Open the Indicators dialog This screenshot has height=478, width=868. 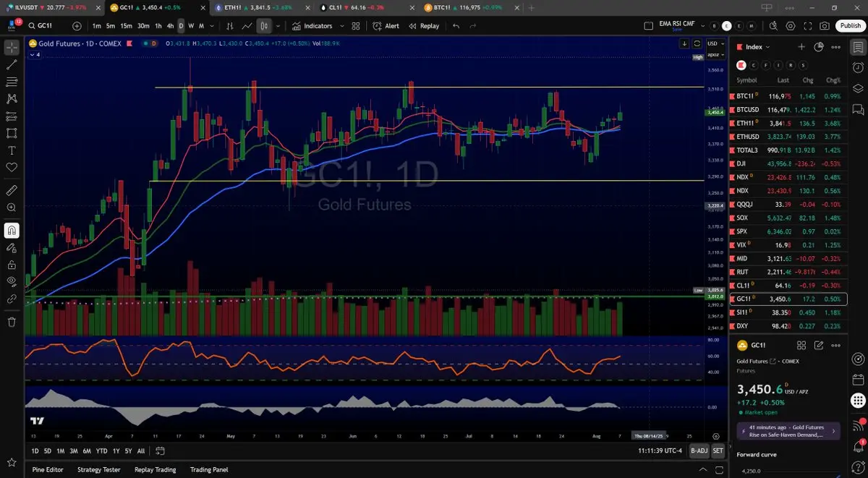312,26
